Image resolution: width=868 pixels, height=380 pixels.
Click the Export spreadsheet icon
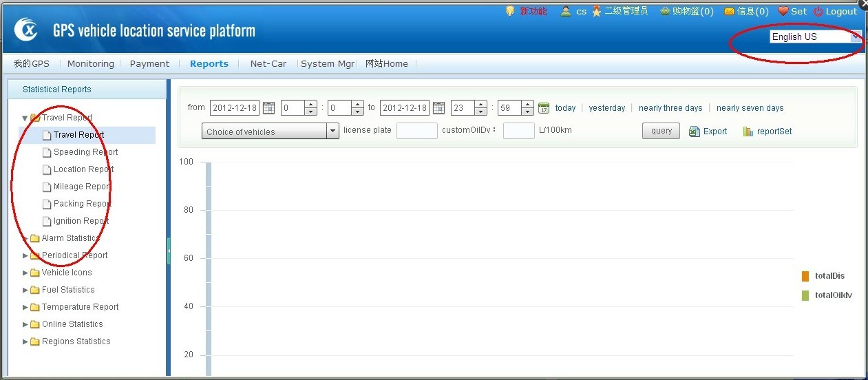[695, 131]
